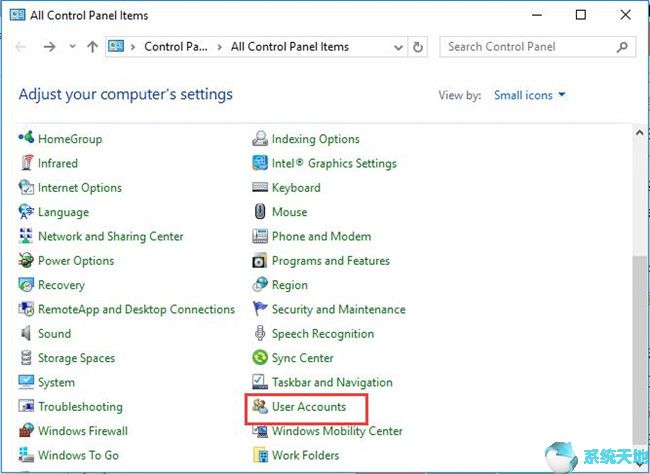Focus the Search Control Panel field

537,47
